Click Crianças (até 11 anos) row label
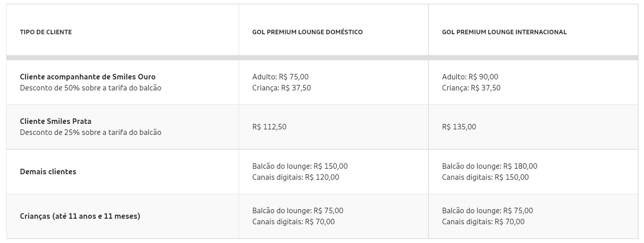This screenshot has width=644, height=243. pyautogui.click(x=80, y=216)
